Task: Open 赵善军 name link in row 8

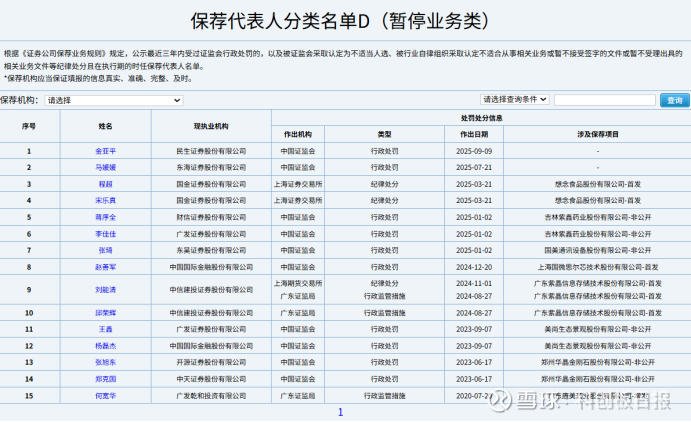Action: pyautogui.click(x=105, y=267)
